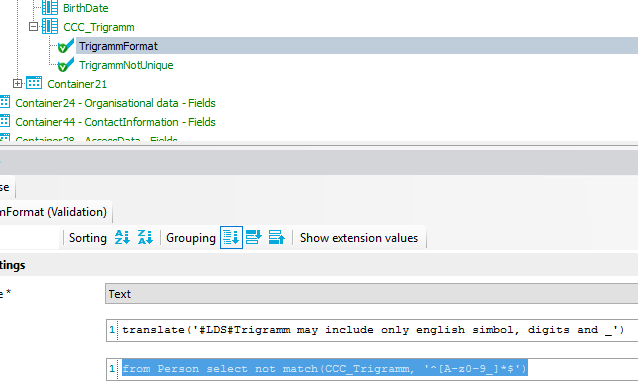Sort properties descending Z to A
638x390 pixels.
[x=145, y=237]
